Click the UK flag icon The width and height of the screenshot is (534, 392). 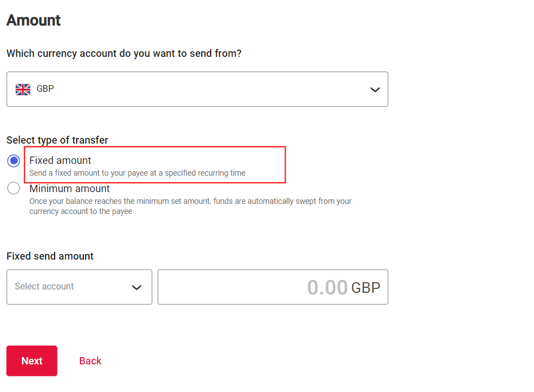(23, 89)
